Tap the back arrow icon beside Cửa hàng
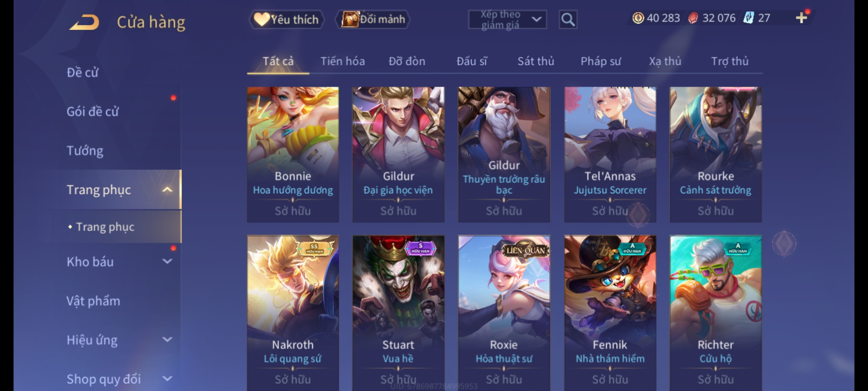 point(85,22)
